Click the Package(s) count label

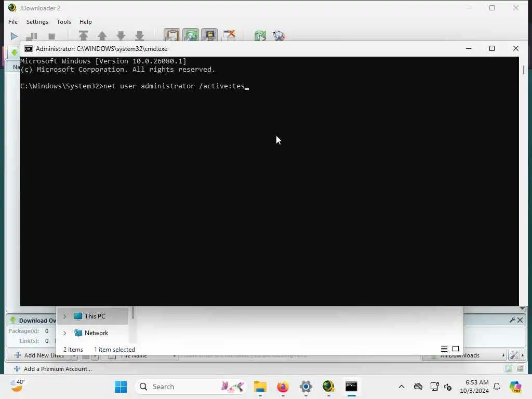click(24, 331)
